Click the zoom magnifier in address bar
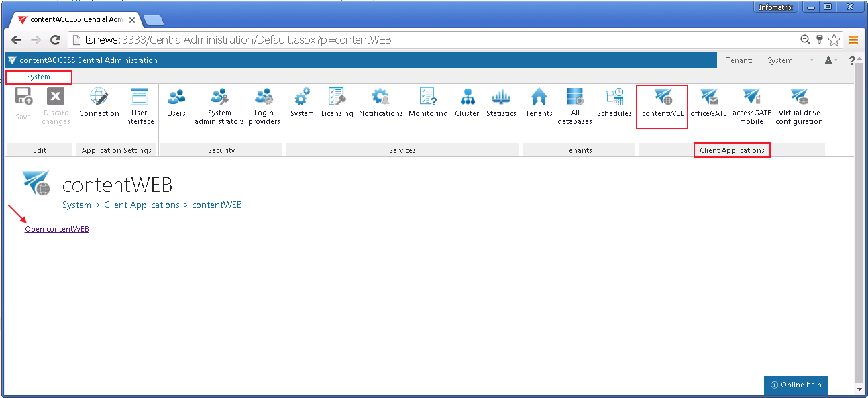Viewport: 868px width, 398px height. click(x=806, y=40)
